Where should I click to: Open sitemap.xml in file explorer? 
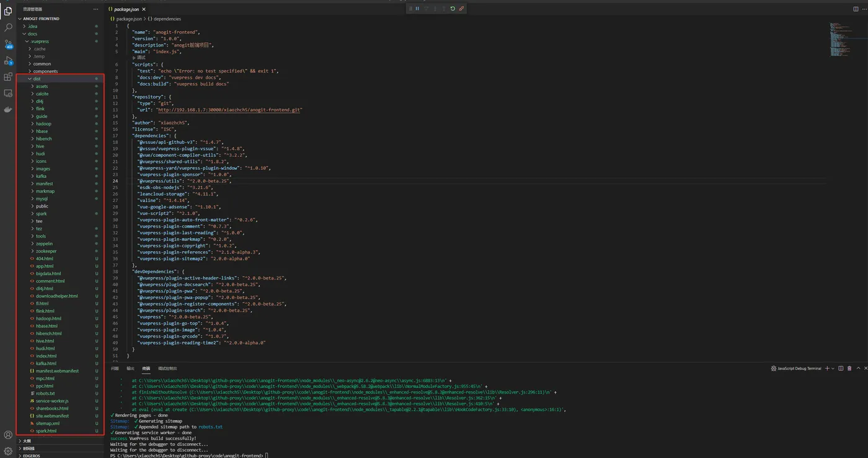tap(48, 423)
